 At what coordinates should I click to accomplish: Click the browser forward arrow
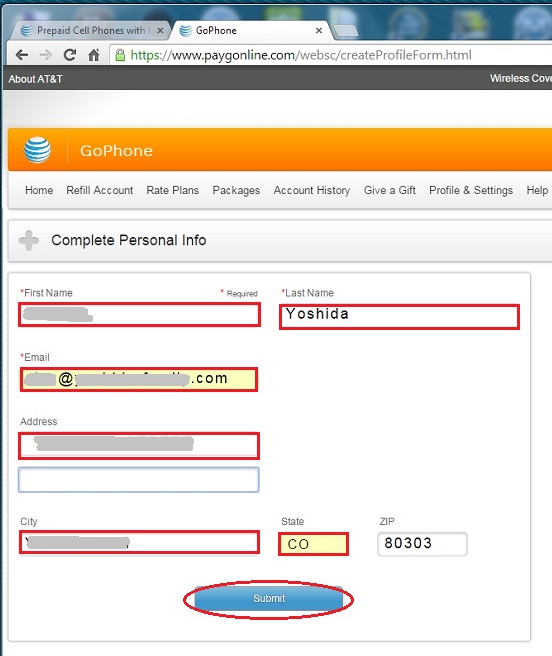[46, 55]
